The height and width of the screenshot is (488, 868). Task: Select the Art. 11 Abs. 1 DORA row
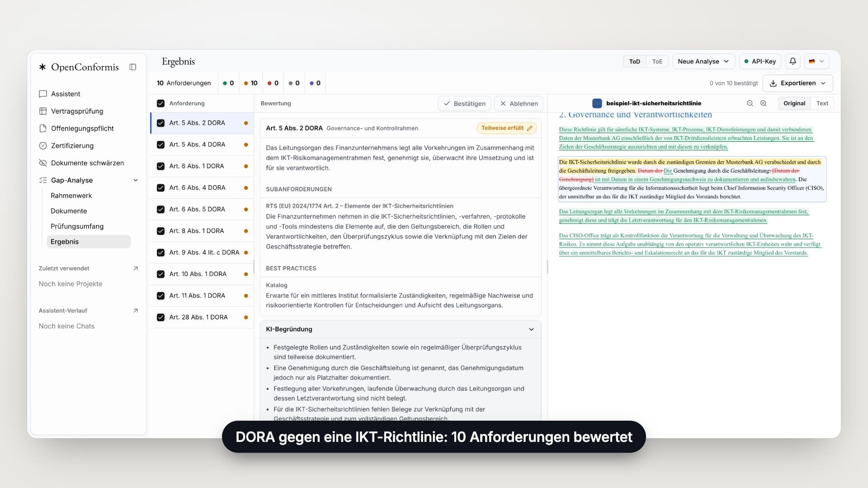point(202,296)
